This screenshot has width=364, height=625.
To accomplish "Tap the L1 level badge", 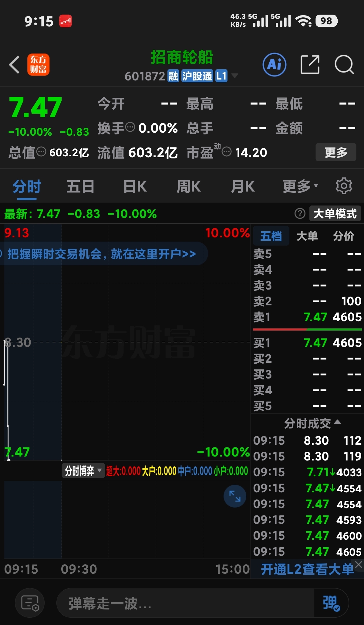I will tap(221, 76).
